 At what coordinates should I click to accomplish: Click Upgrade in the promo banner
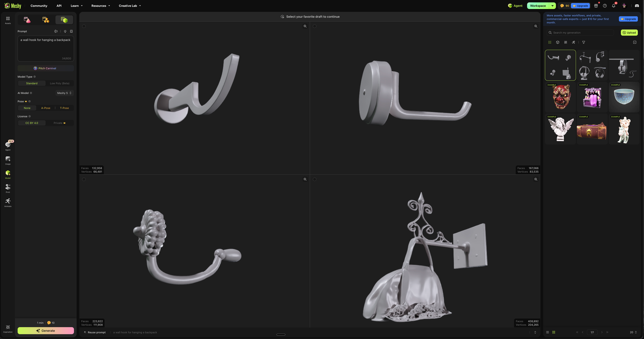628,19
